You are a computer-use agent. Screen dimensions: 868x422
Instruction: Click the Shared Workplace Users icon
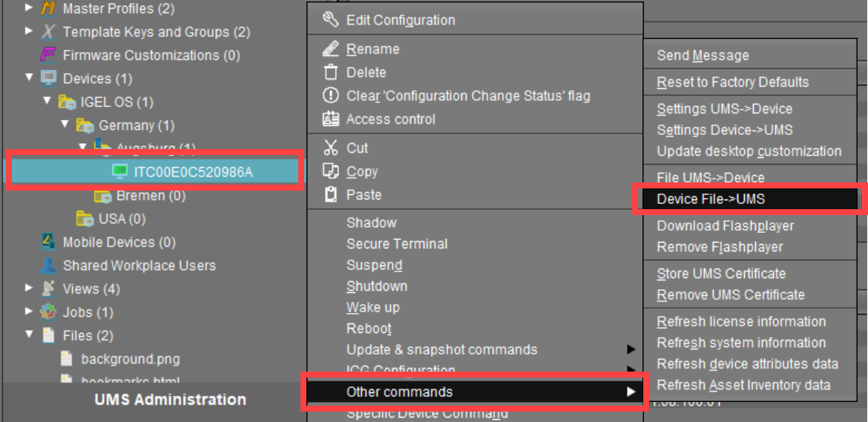pos(48,266)
